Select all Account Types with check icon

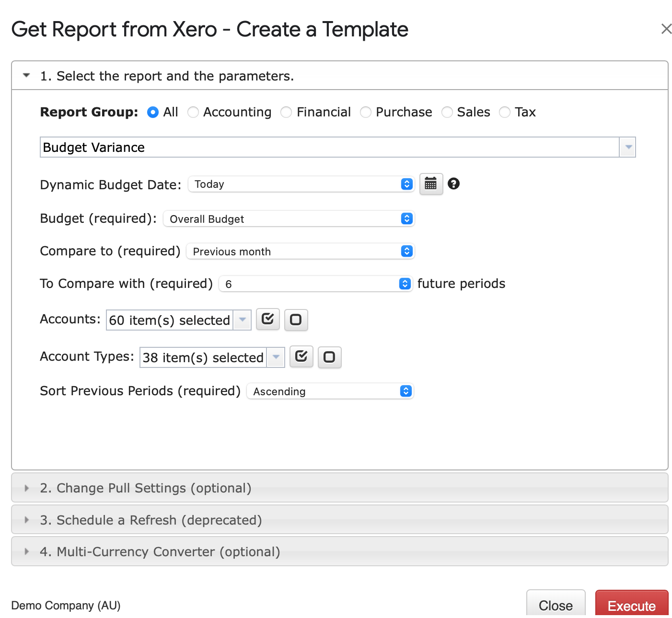(301, 357)
